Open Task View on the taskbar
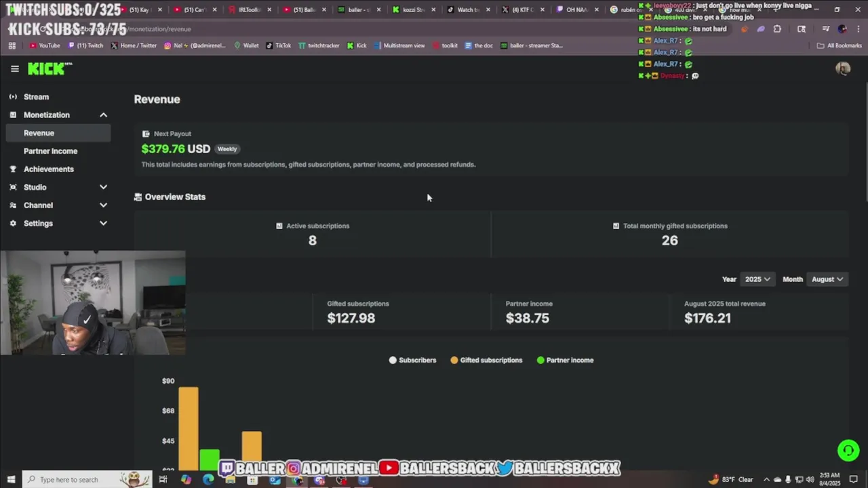868x488 pixels. pyautogui.click(x=163, y=479)
